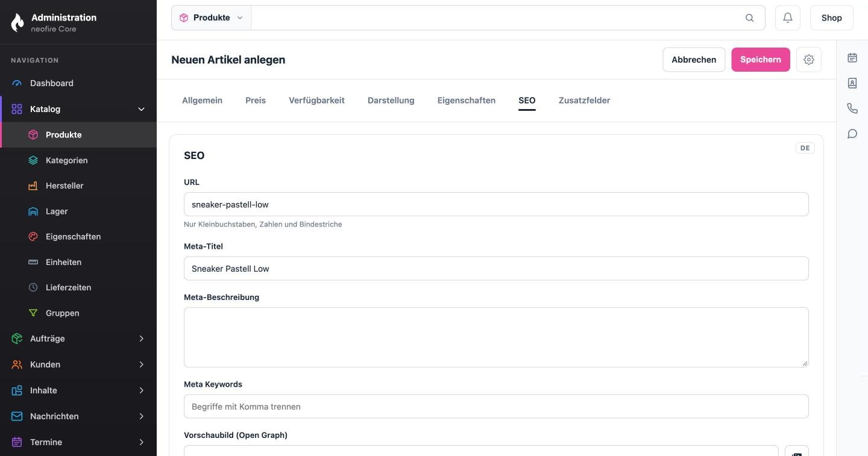868x456 pixels.
Task: Open notifications bell
Action: pyautogui.click(x=787, y=18)
